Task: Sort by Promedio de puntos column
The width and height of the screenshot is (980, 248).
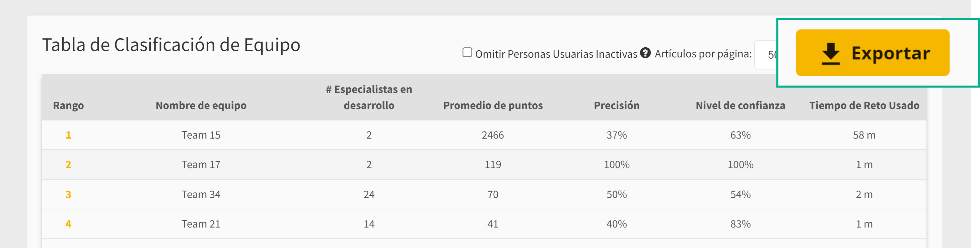Action: tap(493, 105)
